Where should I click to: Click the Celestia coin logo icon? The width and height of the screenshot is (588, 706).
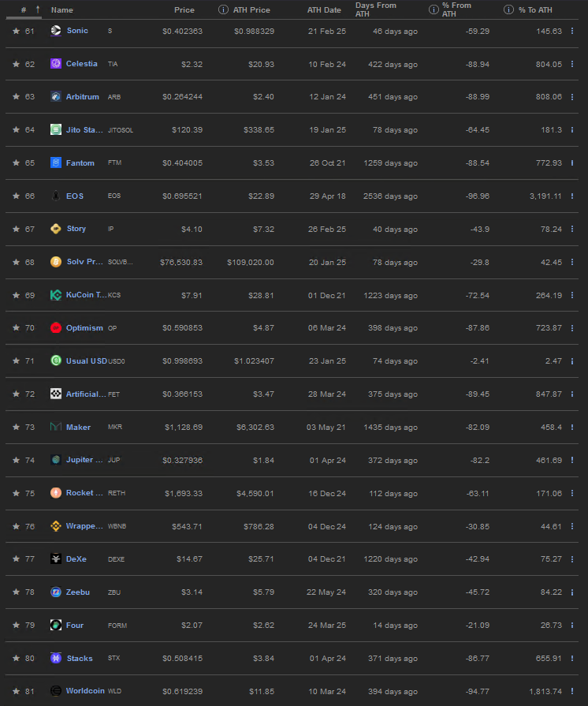56,63
